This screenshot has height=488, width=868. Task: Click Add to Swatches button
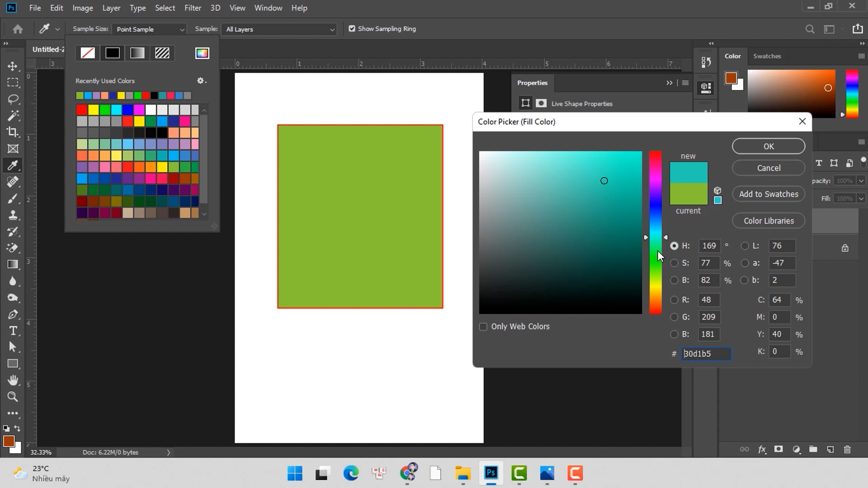pos(769,194)
